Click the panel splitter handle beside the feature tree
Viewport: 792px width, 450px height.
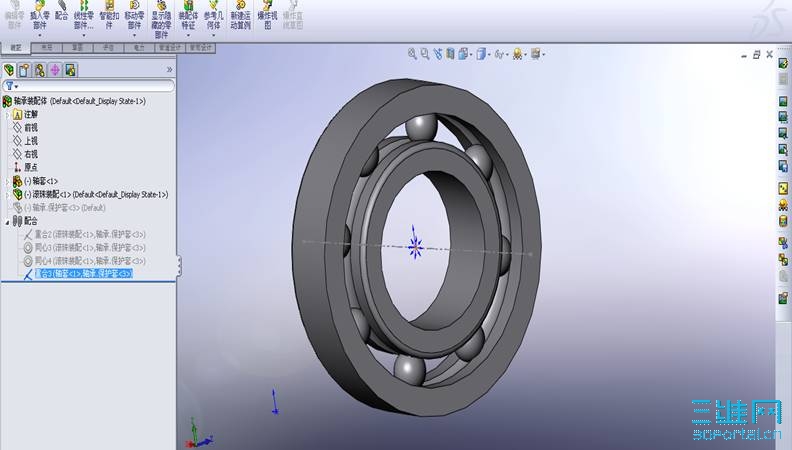click(x=179, y=266)
